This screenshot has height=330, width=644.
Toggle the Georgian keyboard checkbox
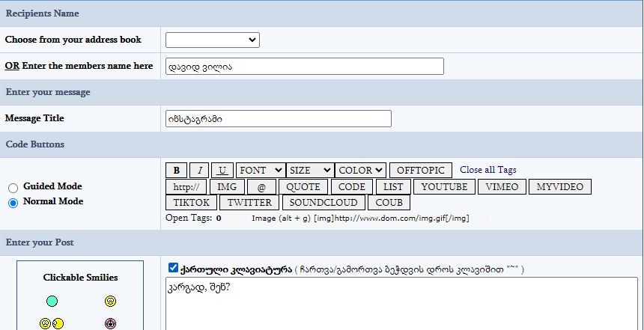point(173,268)
